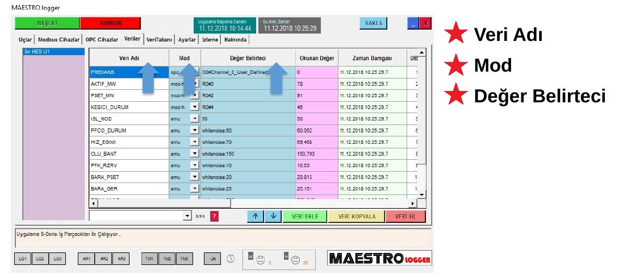Toggle the LG3 indicator button

pyautogui.click(x=57, y=259)
